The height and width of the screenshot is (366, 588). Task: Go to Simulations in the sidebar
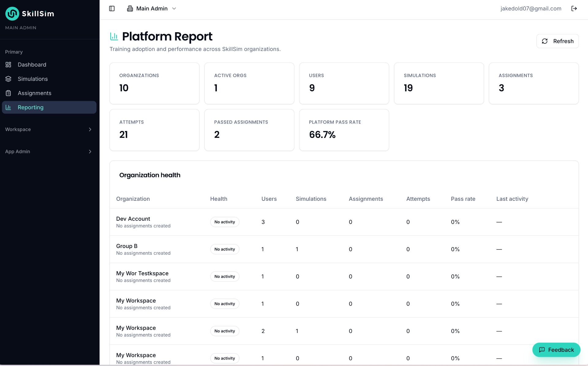49,79
